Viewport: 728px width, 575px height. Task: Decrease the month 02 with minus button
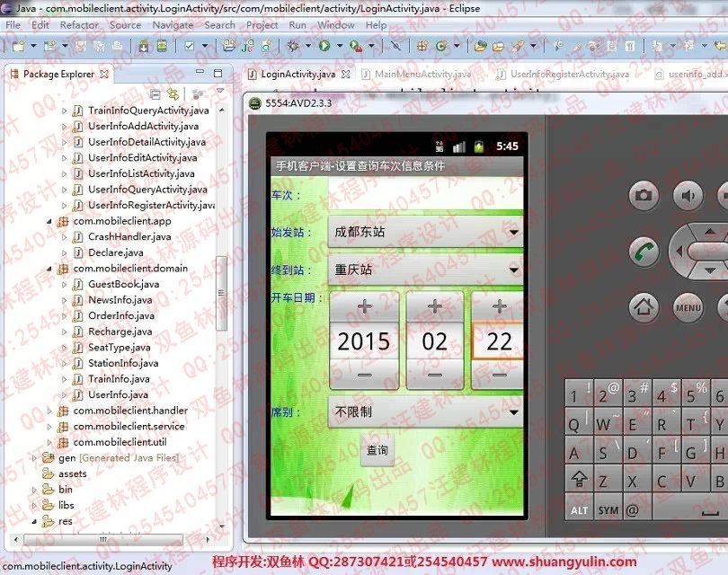[x=435, y=374]
